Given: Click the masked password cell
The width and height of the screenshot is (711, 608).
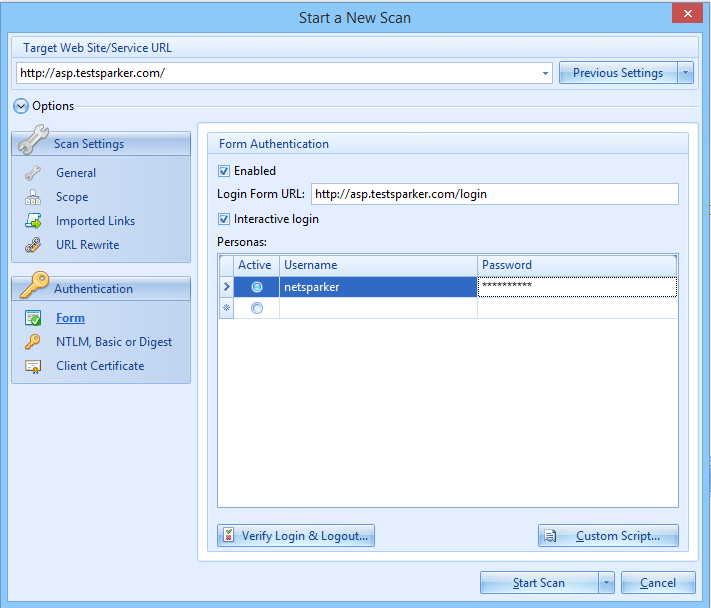Looking at the screenshot, I should point(577,287).
